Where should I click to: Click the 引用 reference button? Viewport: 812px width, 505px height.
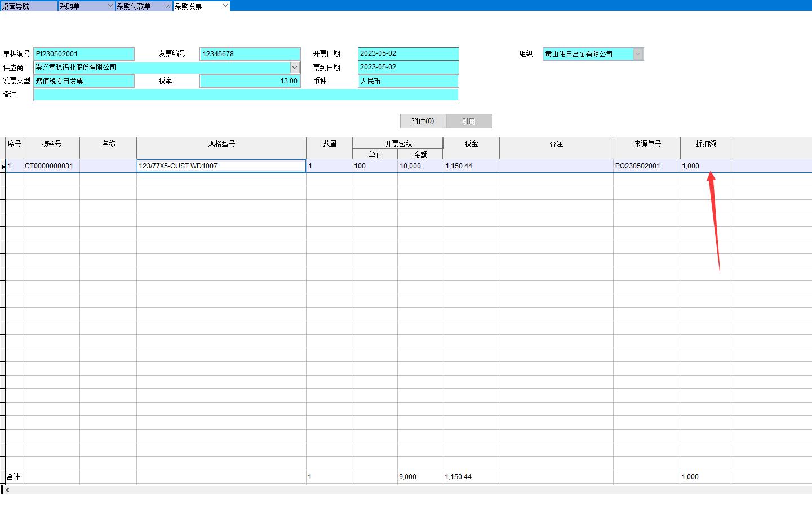(x=469, y=121)
